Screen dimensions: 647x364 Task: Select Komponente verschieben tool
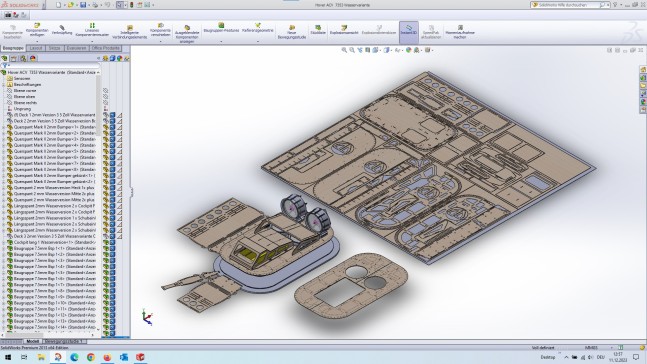click(160, 30)
